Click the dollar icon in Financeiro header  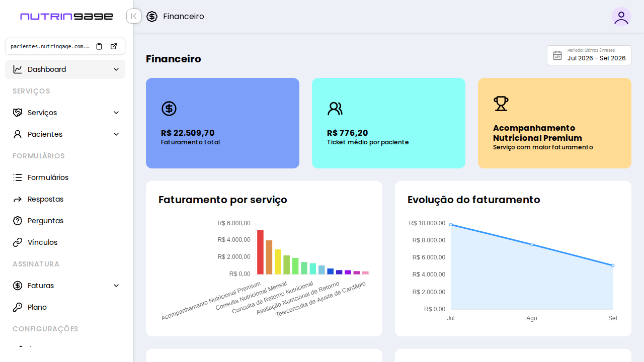(152, 17)
